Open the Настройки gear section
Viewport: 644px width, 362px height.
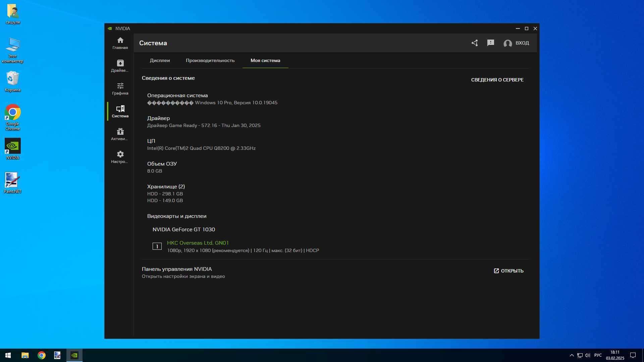120,157
